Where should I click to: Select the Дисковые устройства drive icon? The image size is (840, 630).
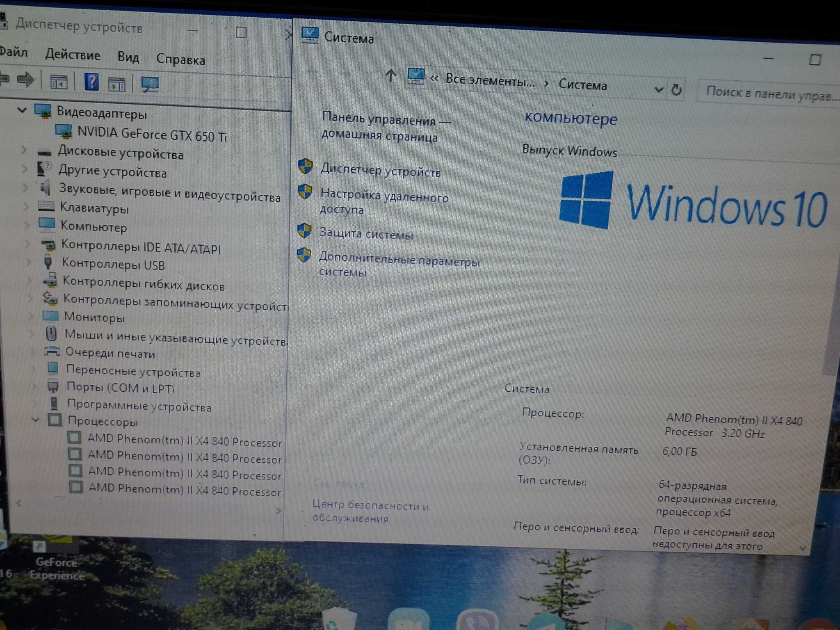[x=44, y=152]
